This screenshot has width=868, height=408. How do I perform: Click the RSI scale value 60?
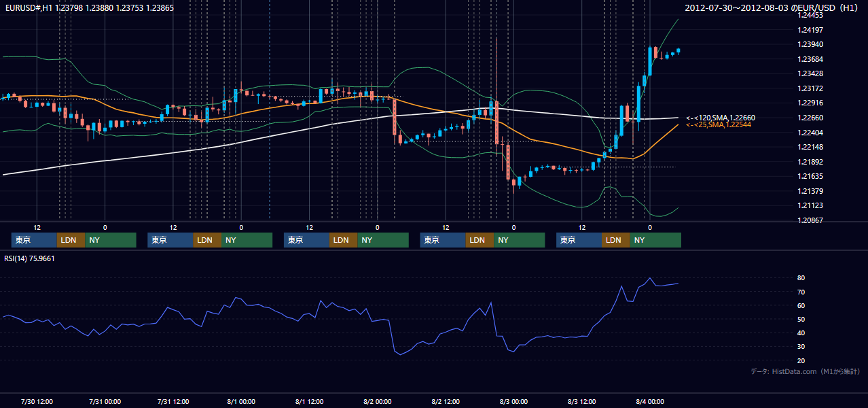click(801, 305)
